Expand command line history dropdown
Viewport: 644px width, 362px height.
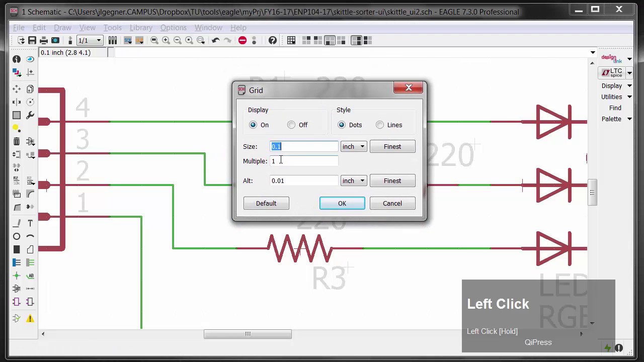click(593, 52)
